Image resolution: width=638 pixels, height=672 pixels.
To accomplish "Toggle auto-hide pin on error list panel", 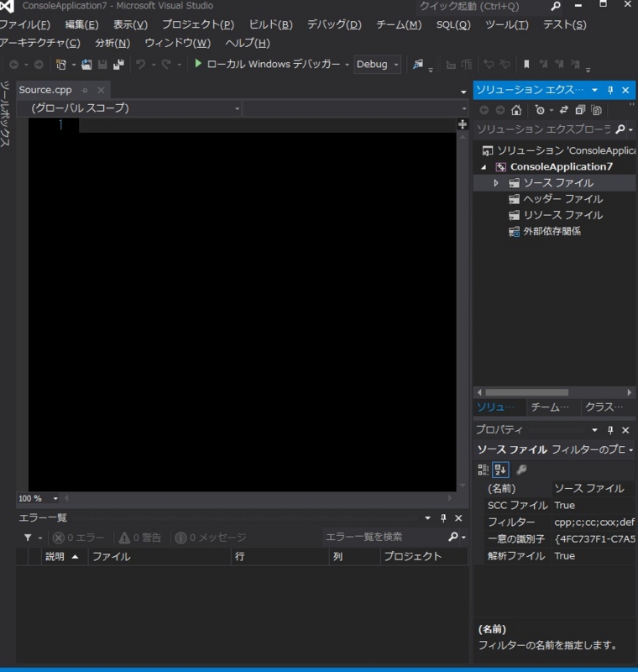I will 443,518.
